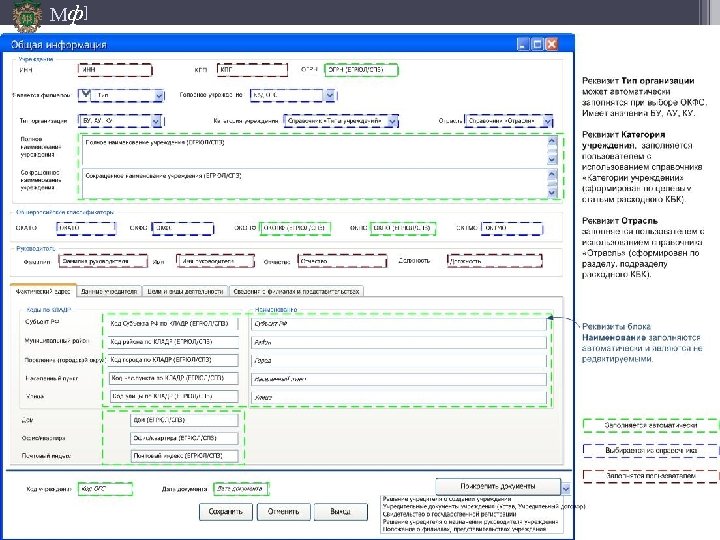Click the street code по КЛАДР field
The width and height of the screenshot is (720, 540).
click(174, 396)
